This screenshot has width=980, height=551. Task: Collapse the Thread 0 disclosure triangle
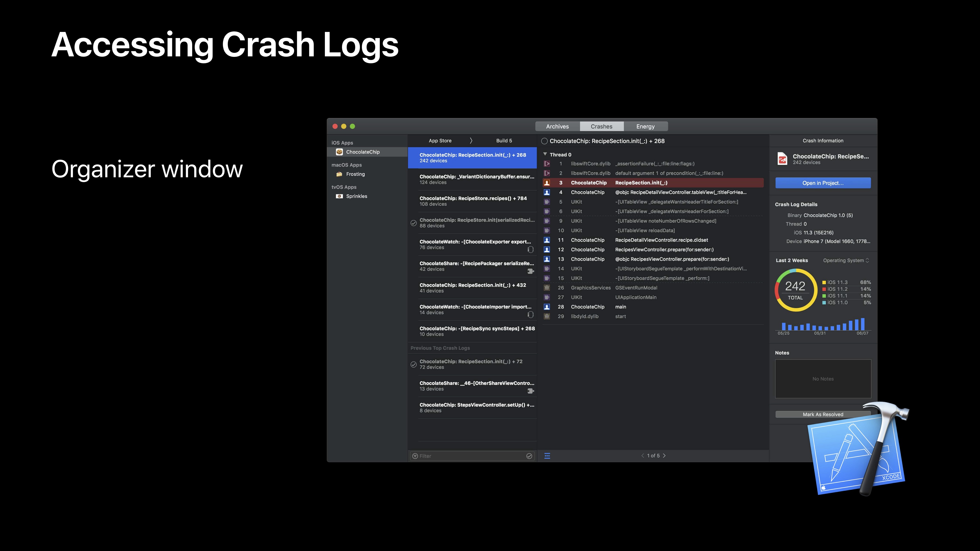tap(545, 154)
